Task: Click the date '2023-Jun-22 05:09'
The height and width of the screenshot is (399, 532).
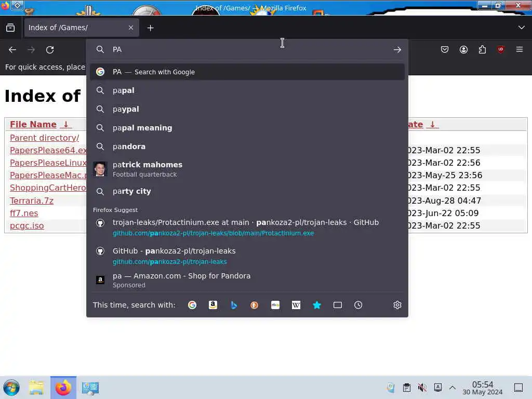Action: (x=444, y=213)
